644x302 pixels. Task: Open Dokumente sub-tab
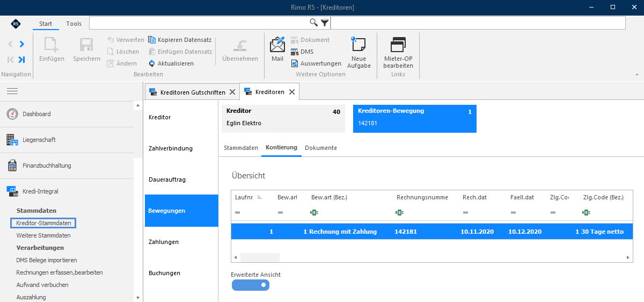pyautogui.click(x=321, y=148)
